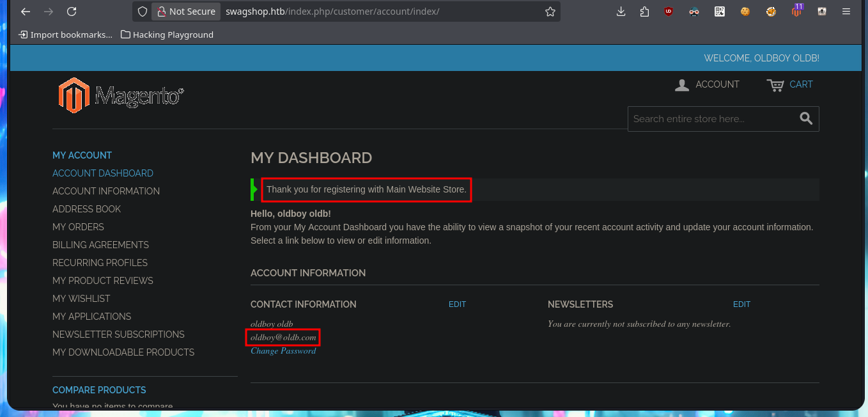This screenshot has height=417, width=868.
Task: Click the My Account sidebar heading
Action: [82, 155]
